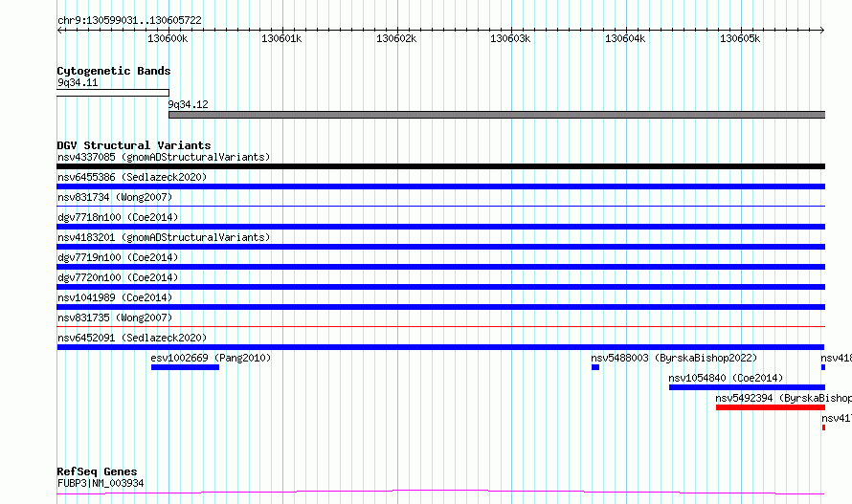Click the white 9q34.11 band box

click(113, 93)
